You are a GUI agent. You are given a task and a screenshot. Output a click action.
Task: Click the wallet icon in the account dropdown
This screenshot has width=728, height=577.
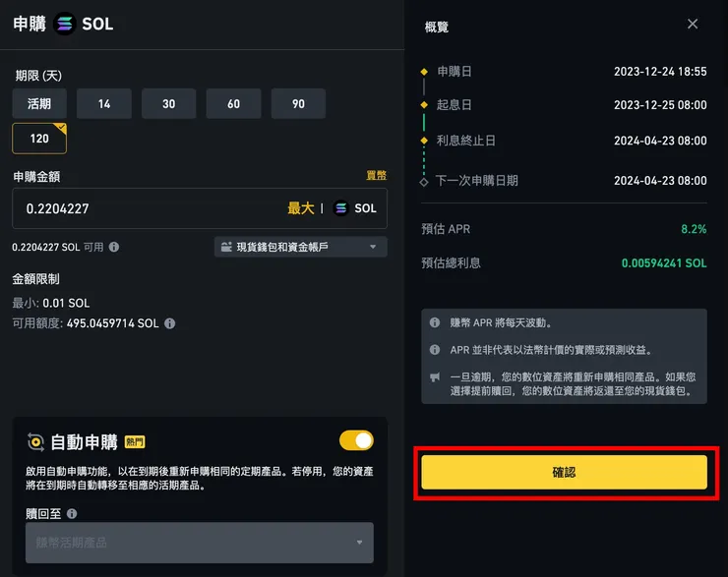(226, 247)
